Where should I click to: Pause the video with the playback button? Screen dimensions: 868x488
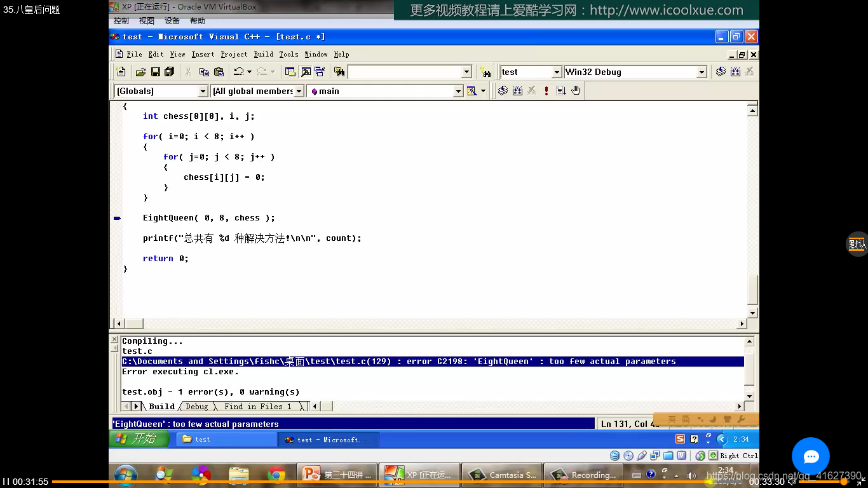coord(6,482)
